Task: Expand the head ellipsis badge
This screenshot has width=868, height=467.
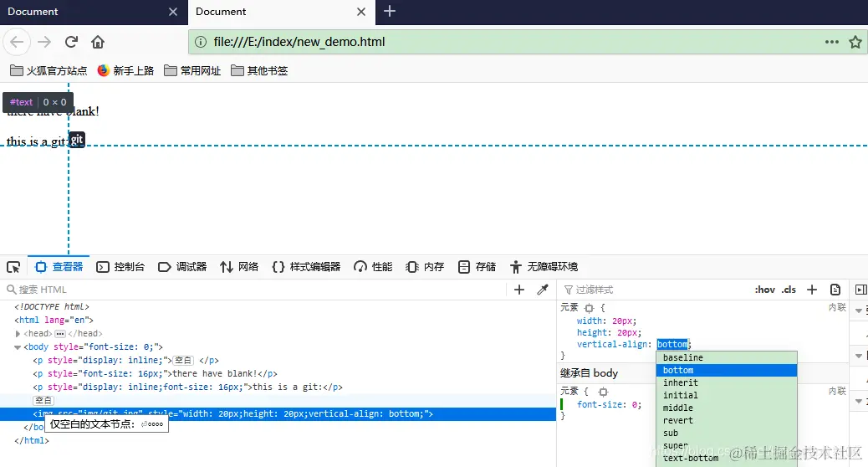Action: [59, 333]
